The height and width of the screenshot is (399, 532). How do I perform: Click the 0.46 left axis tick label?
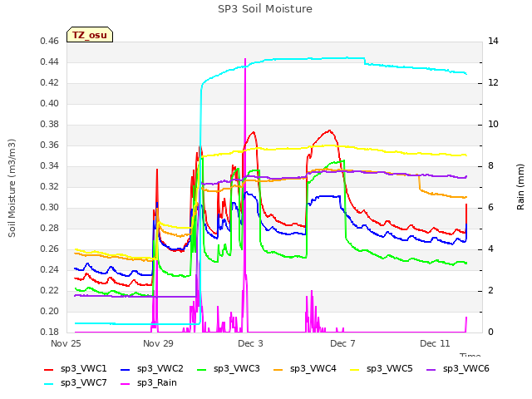click(x=50, y=42)
